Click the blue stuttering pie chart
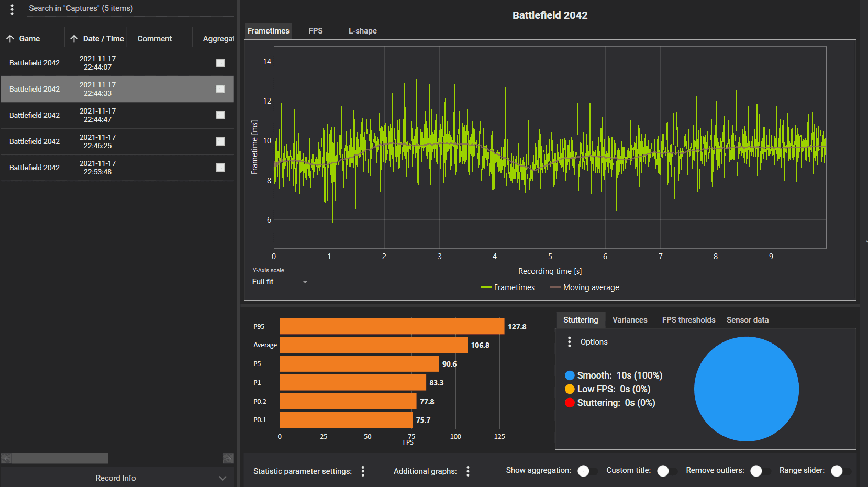This screenshot has height=487, width=868. tap(747, 389)
